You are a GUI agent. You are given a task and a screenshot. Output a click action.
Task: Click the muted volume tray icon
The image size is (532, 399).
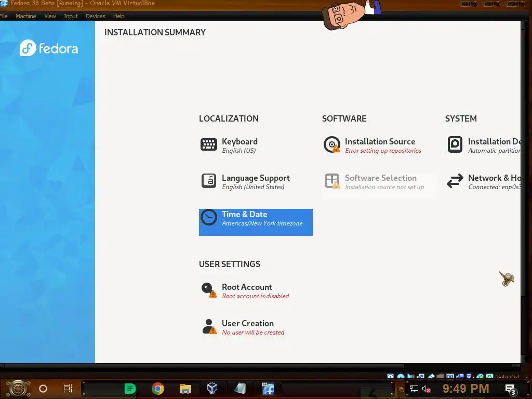[426, 389]
